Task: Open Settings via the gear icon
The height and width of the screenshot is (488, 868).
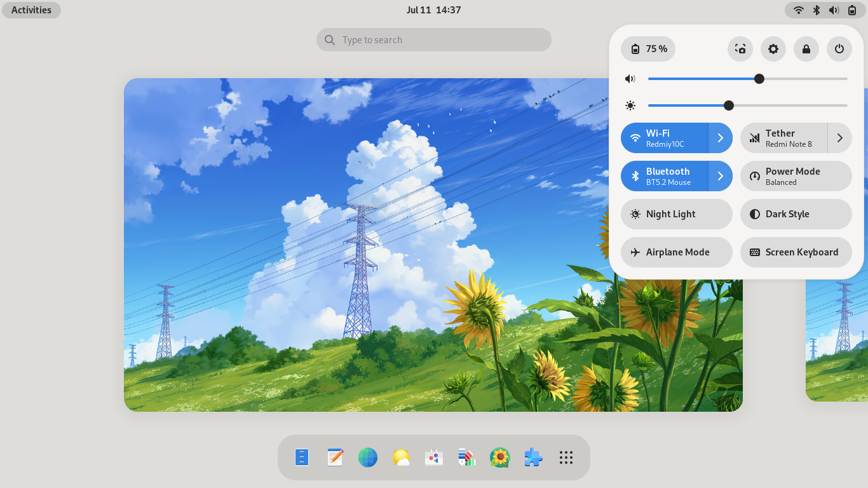Action: tap(773, 49)
